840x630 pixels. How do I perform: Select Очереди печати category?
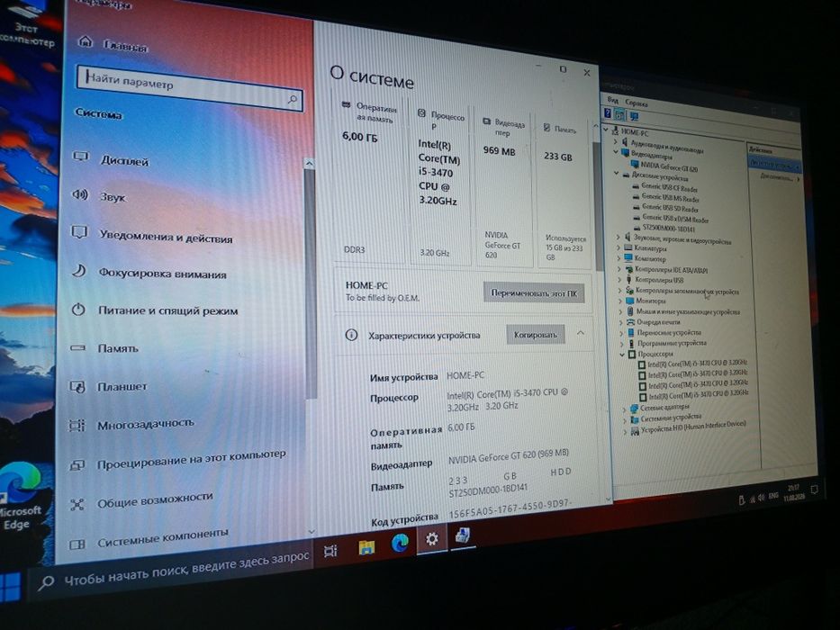(x=658, y=322)
